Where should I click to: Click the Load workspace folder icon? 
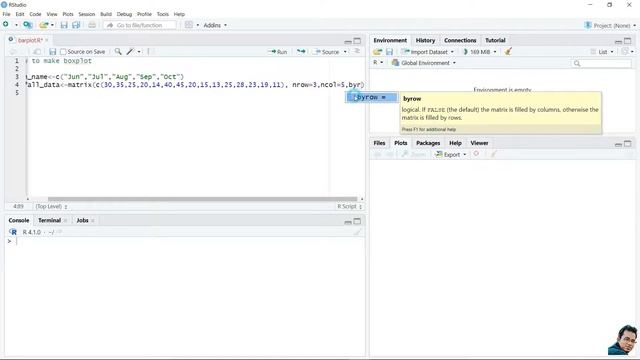click(378, 52)
